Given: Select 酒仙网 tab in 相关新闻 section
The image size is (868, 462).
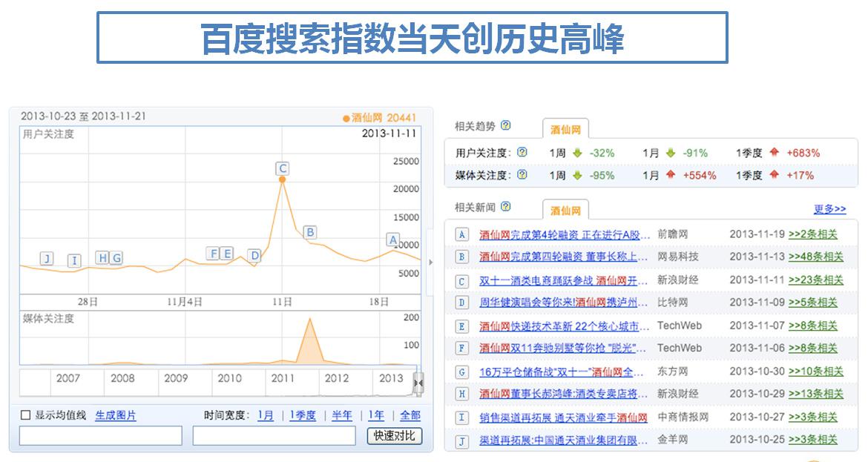Looking at the screenshot, I should click(565, 210).
